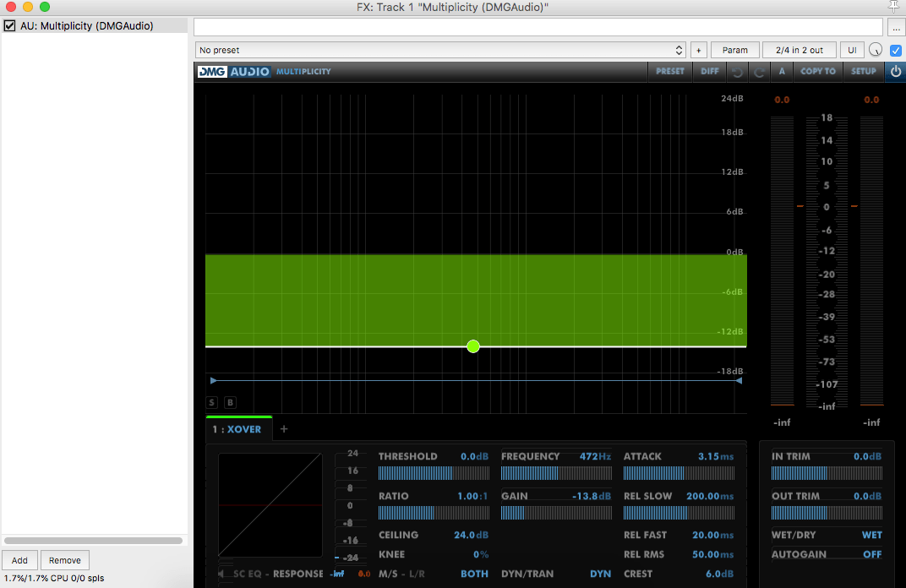
Task: Open the No preset dropdown
Action: point(439,50)
